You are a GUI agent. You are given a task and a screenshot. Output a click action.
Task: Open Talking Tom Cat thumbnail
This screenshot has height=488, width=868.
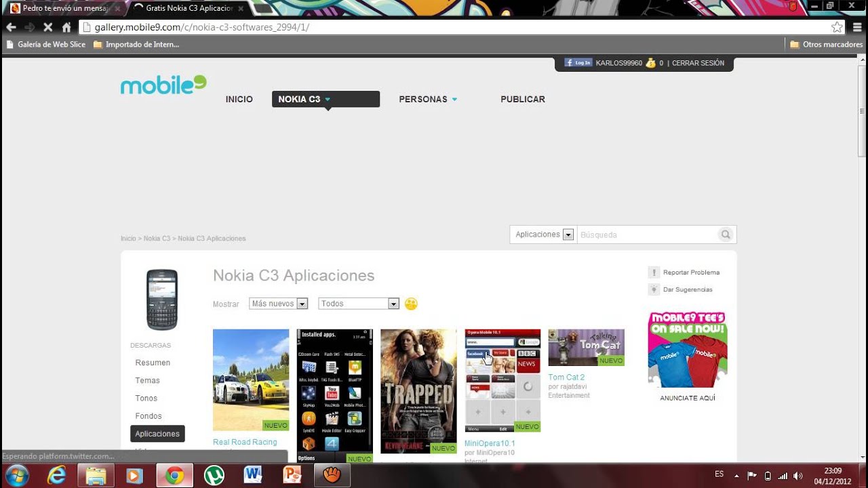pos(586,348)
